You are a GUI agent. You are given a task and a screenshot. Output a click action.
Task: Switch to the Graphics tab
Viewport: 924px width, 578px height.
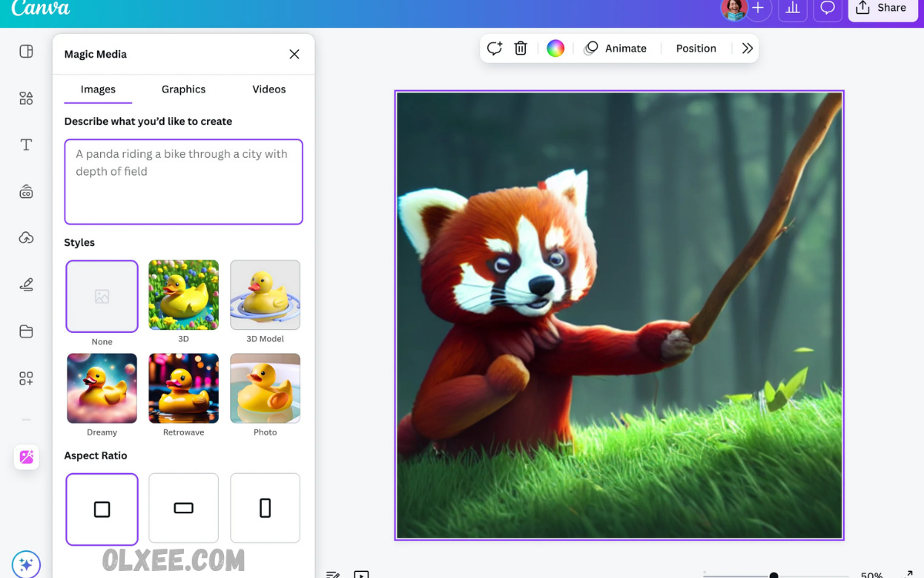pyautogui.click(x=183, y=89)
